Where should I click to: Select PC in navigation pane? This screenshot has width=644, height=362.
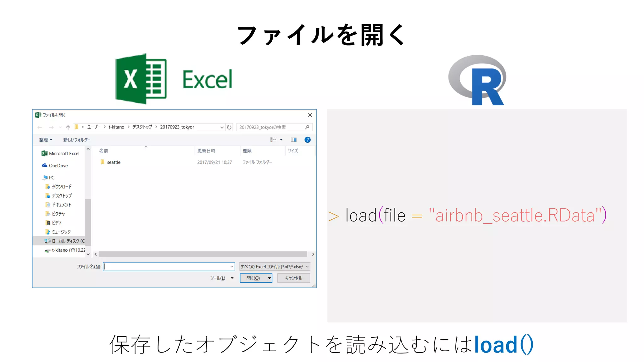pos(48,178)
